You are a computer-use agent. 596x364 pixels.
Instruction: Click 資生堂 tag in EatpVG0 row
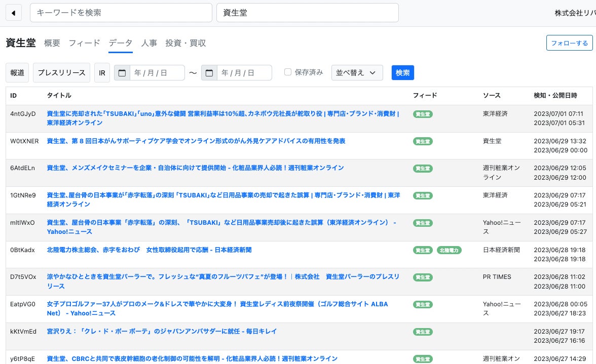click(423, 305)
